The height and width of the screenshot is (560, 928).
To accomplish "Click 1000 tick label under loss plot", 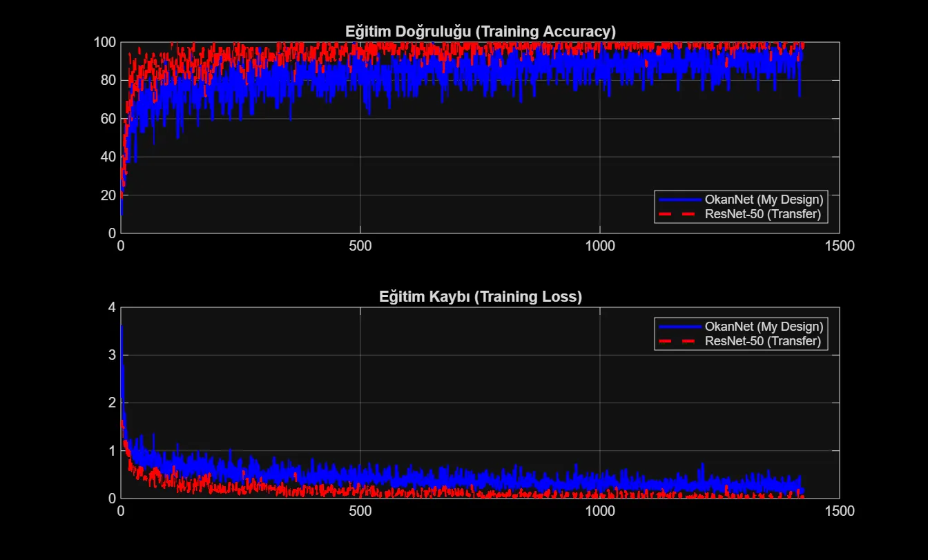I will click(599, 512).
